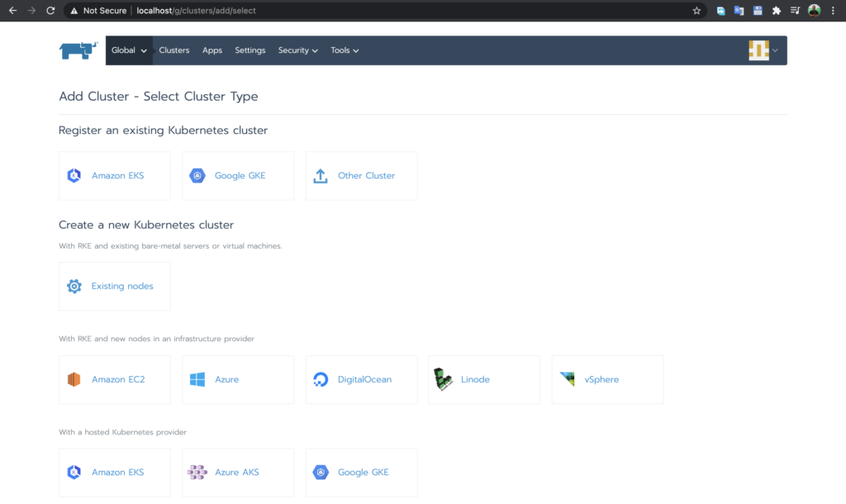Click the browser back arrow
The image size is (846, 504).
pos(12,10)
